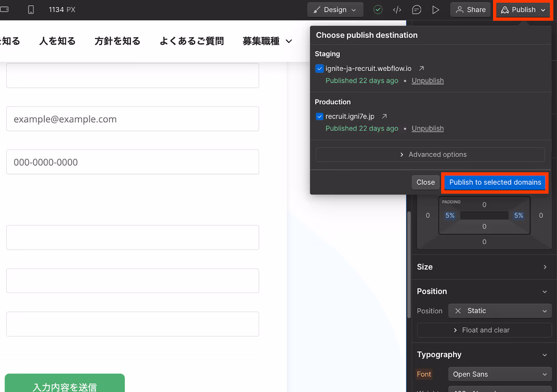Open recruit.igni7e.jp external link icon

point(384,117)
